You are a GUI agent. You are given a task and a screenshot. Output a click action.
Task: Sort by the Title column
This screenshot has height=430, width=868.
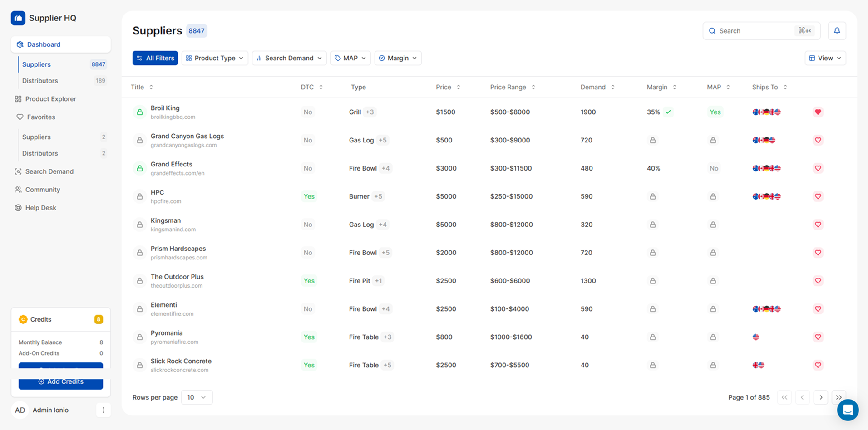(x=142, y=87)
